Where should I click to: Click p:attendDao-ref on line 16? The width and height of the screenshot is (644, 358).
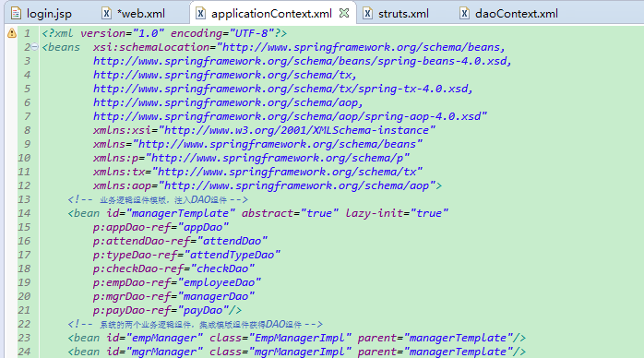click(x=142, y=241)
